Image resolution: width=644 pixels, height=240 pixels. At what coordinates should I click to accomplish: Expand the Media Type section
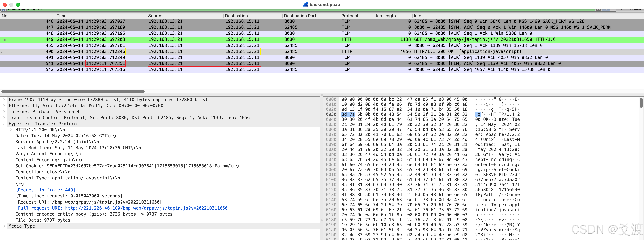pyautogui.click(x=4, y=226)
